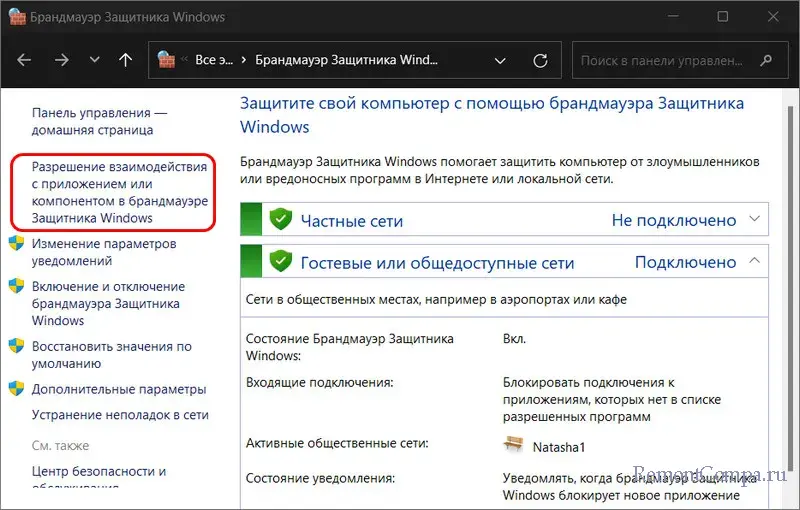Open 'Включение и отключение брандмауэра' link
800x510 pixels.
coord(108,303)
